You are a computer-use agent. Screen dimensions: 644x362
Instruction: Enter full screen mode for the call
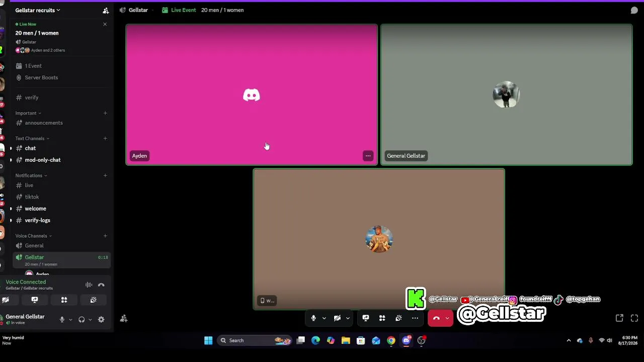[x=634, y=318]
